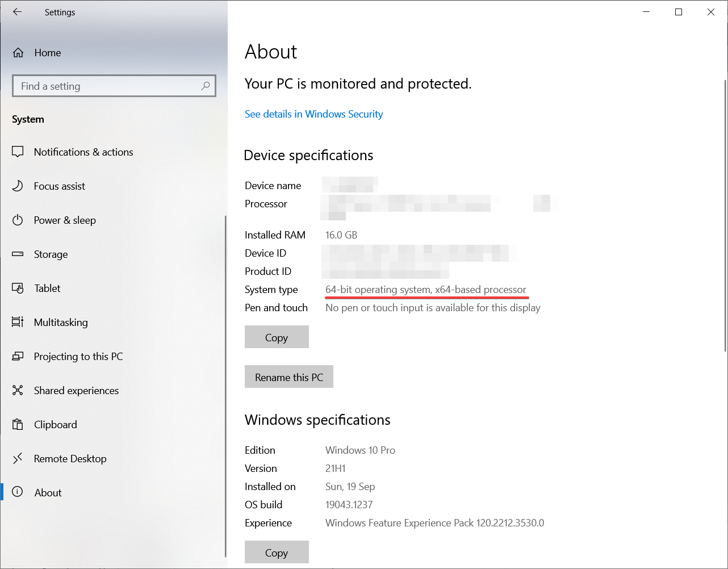Click the search magnifier icon
This screenshot has width=728, height=569.
[206, 86]
